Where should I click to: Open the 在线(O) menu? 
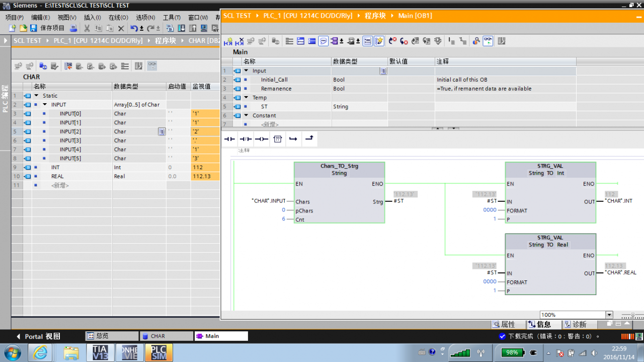click(x=118, y=17)
